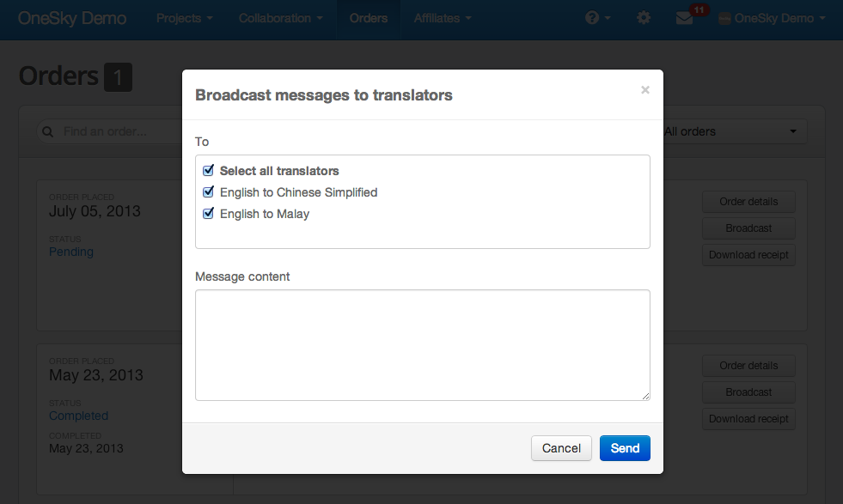This screenshot has width=843, height=504.
Task: Go to the Orders tab
Action: (369, 18)
